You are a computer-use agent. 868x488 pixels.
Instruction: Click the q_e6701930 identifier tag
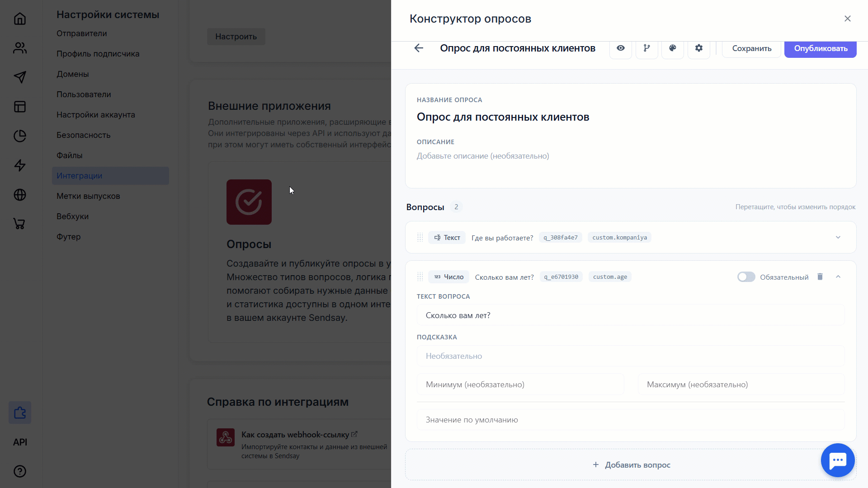click(561, 277)
